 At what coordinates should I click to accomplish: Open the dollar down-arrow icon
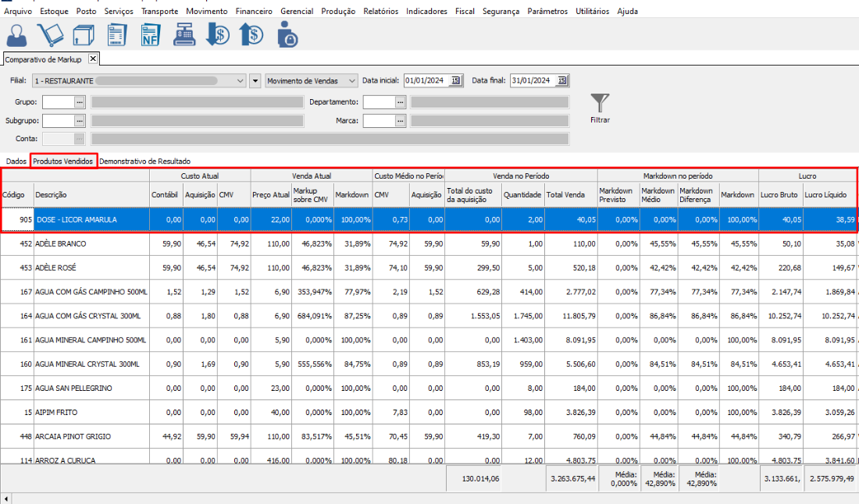point(218,35)
